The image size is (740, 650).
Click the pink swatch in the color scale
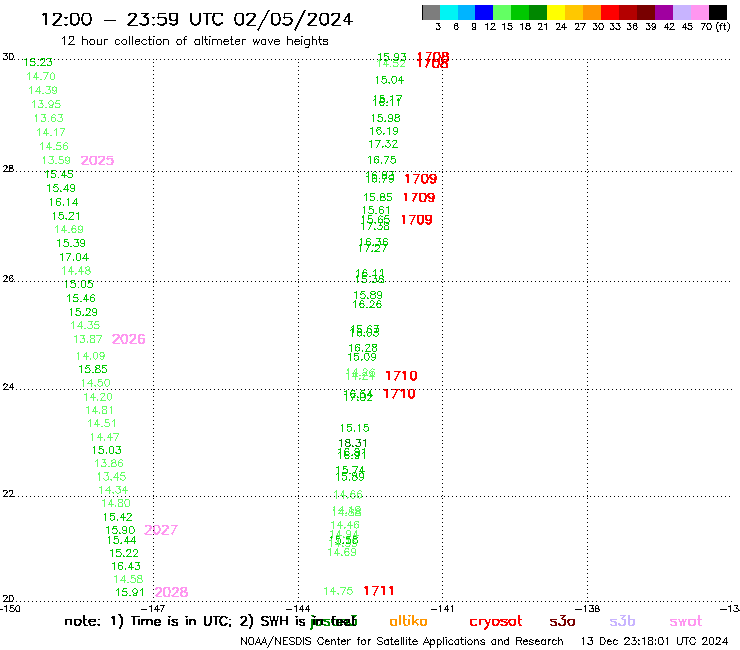tap(700, 12)
